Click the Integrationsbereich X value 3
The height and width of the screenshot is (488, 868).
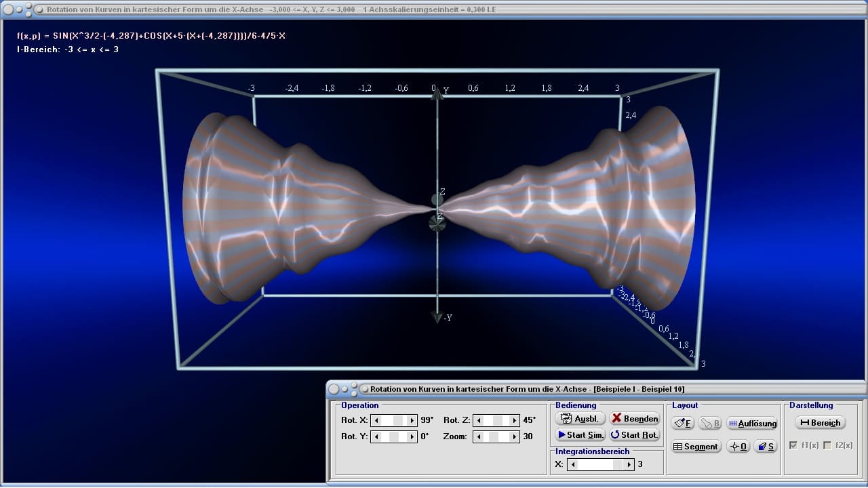(640, 465)
